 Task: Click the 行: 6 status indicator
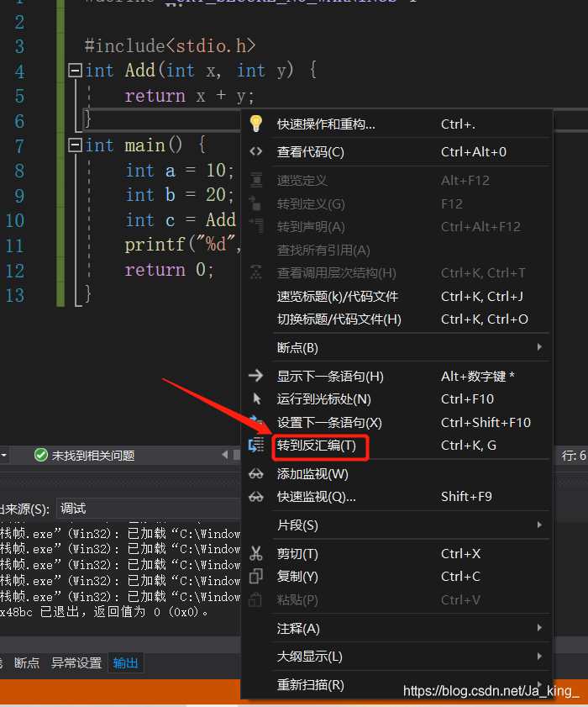tap(574, 456)
